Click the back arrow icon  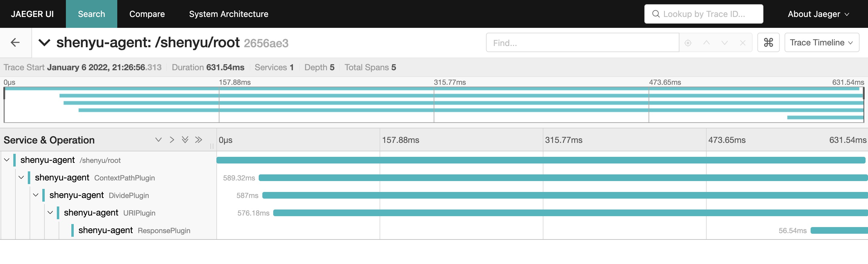click(x=15, y=43)
